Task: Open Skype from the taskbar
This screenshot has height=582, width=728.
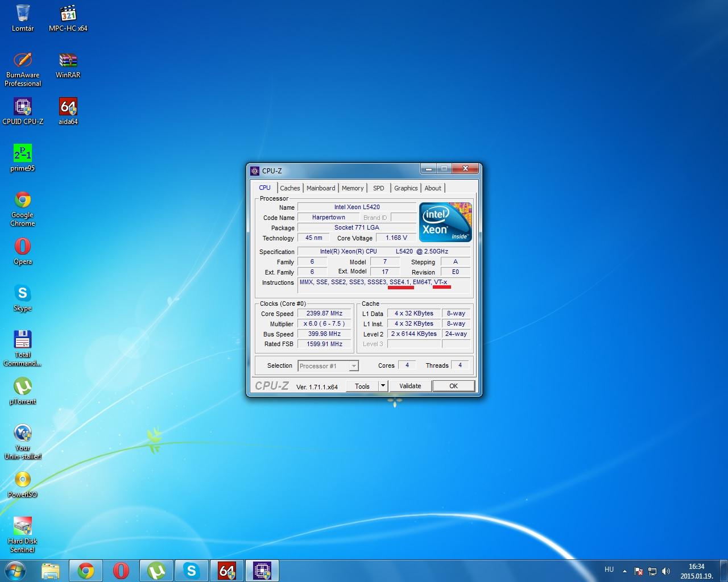Action: click(x=192, y=571)
